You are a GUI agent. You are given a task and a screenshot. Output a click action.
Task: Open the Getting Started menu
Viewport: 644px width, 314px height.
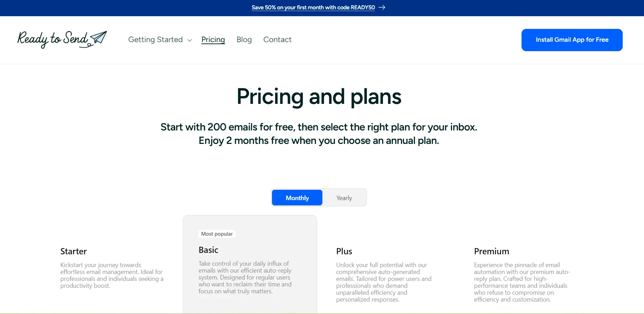(155, 40)
